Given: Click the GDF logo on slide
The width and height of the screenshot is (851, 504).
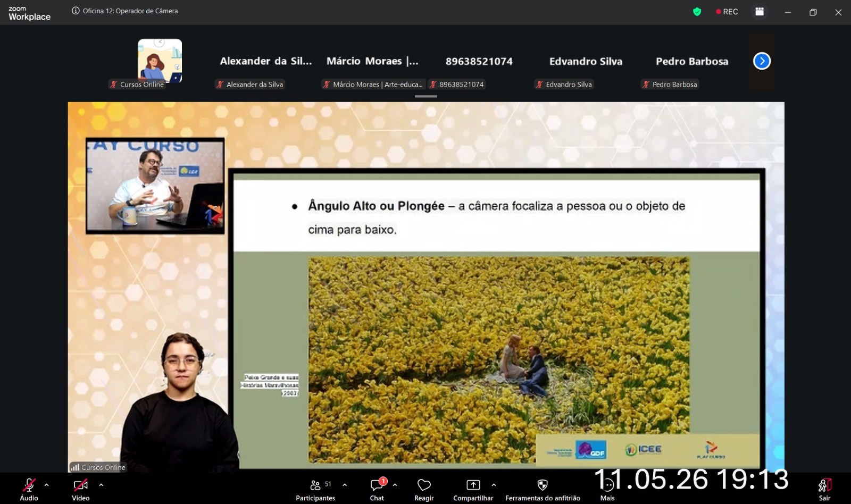Looking at the screenshot, I should (591, 450).
